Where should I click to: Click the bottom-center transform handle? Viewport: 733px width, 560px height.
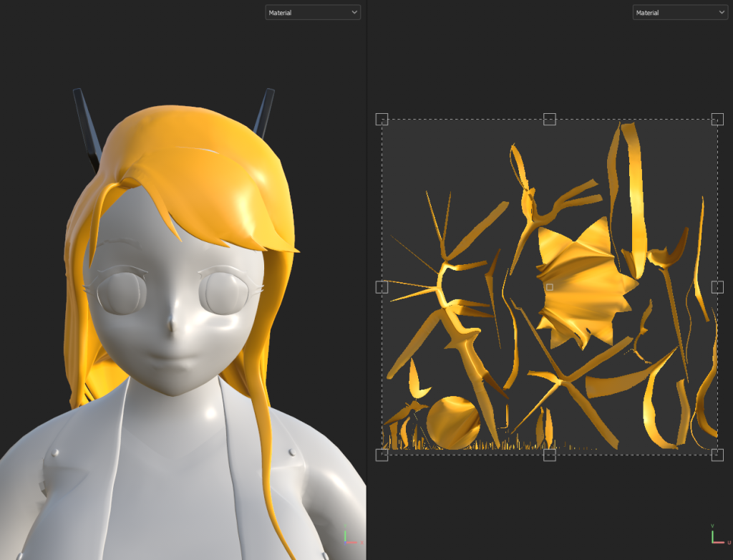pyautogui.click(x=549, y=455)
